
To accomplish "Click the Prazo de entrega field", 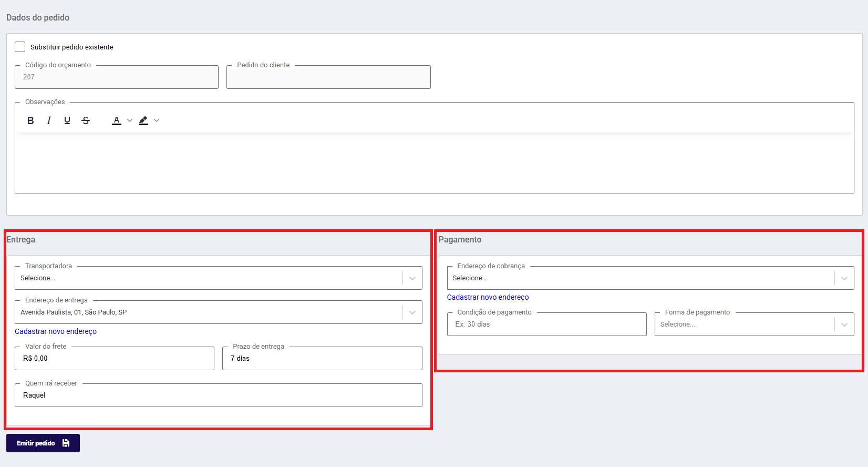I will (x=322, y=358).
